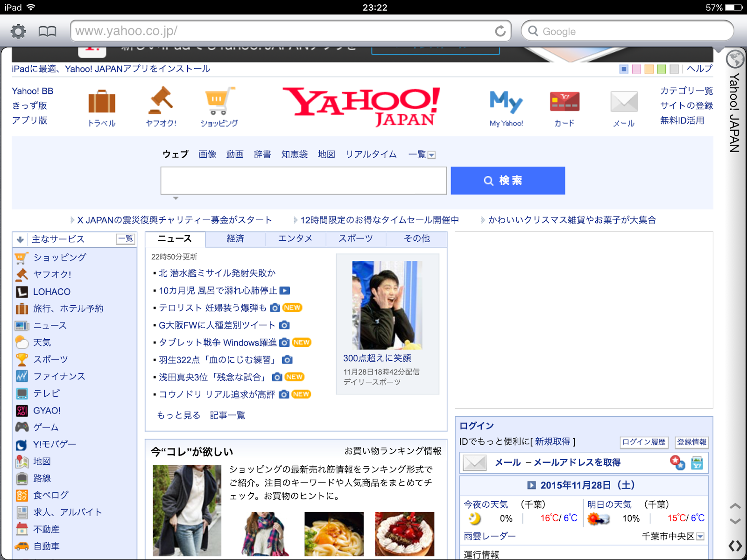Click the house icon beside 不動産
Viewport: 747px width, 560px height.
[22, 529]
